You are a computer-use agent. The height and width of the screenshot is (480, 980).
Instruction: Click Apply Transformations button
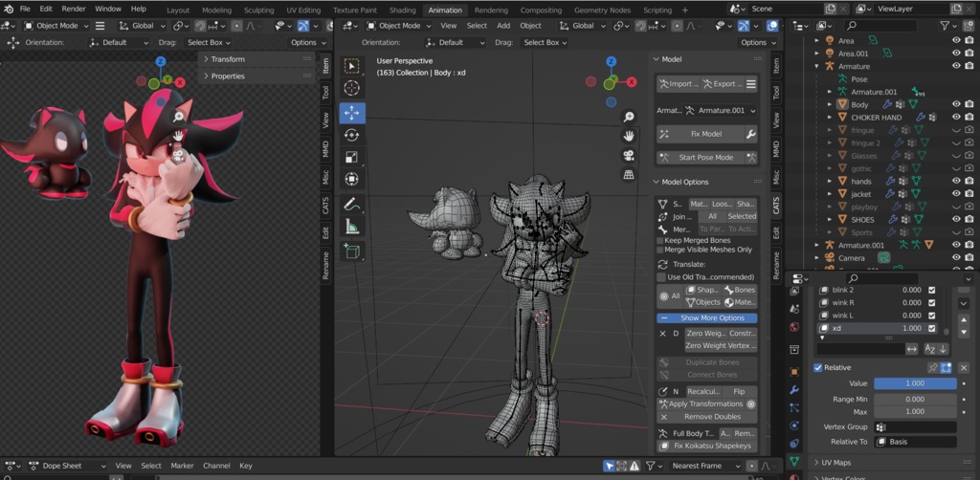pos(701,404)
